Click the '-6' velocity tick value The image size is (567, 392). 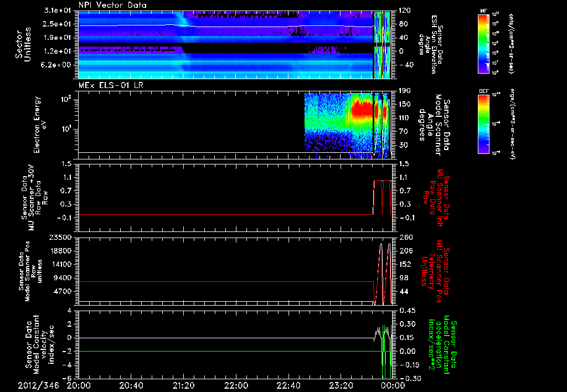click(x=68, y=379)
